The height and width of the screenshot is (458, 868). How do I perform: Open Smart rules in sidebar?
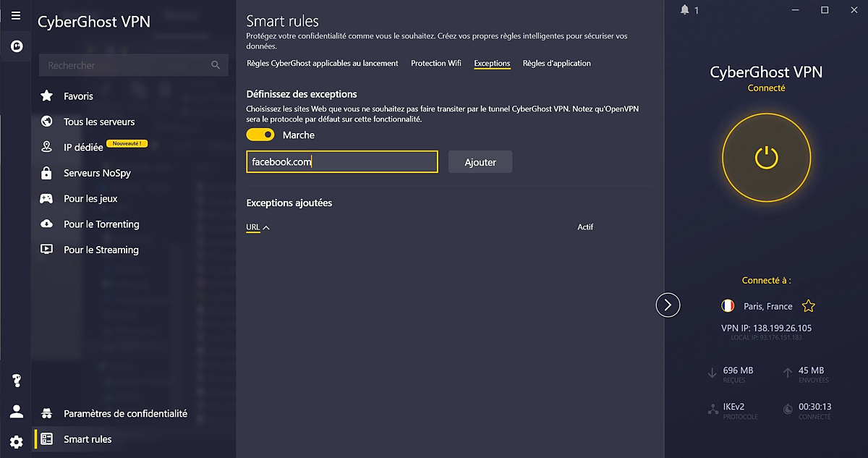(x=88, y=439)
